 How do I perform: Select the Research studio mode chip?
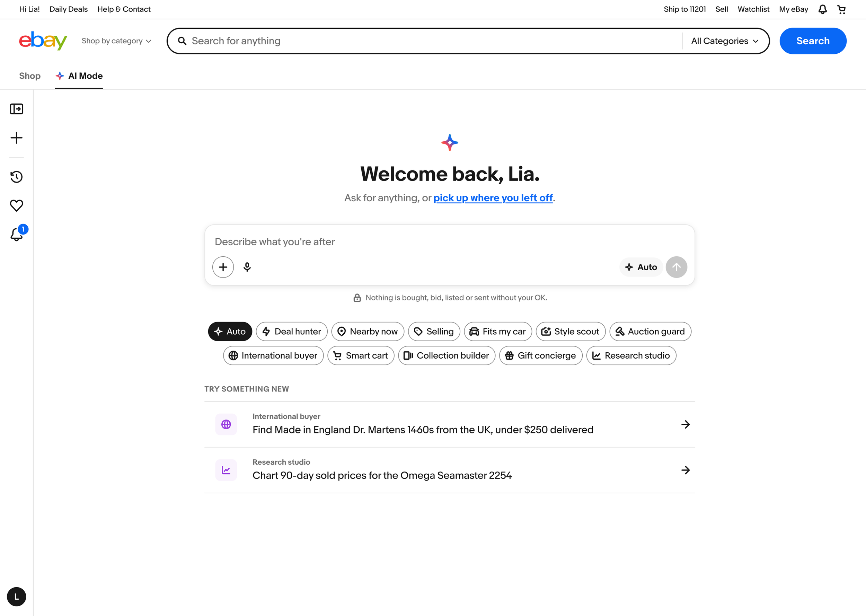tap(631, 355)
